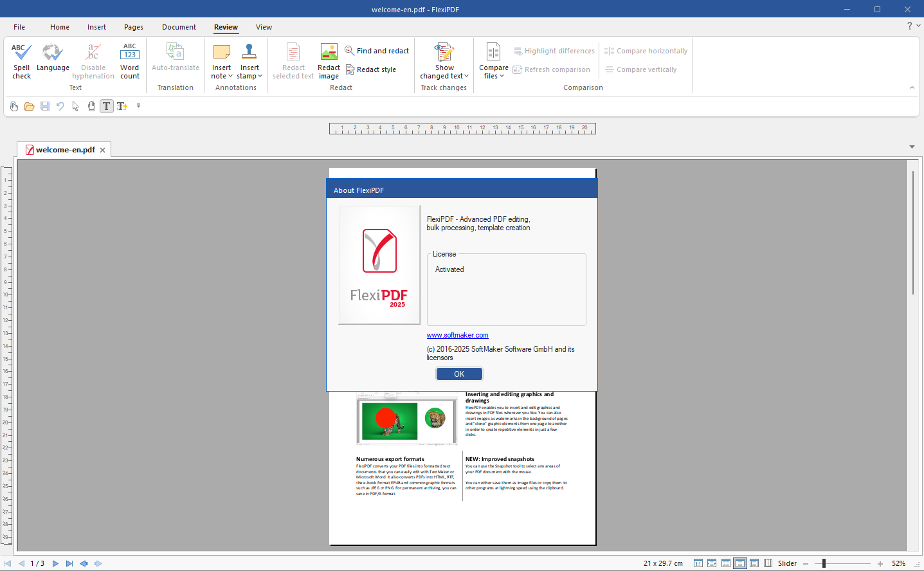The height and width of the screenshot is (571, 924).
Task: Select the Text edit tool (T)
Action: coord(107,106)
